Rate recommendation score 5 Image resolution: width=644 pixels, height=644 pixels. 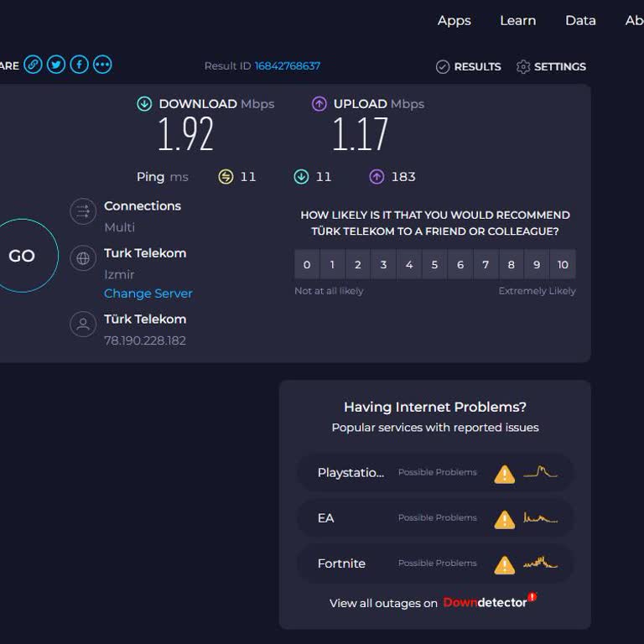point(434,264)
